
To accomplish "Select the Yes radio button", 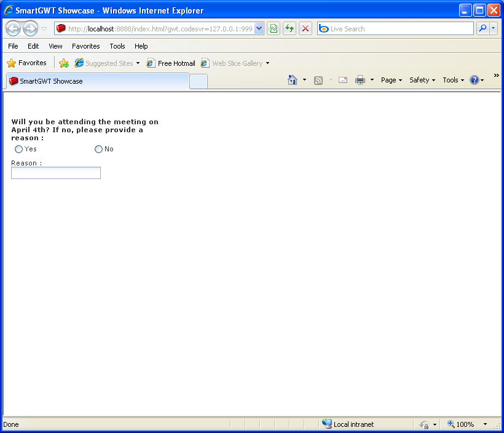I will 18,149.
